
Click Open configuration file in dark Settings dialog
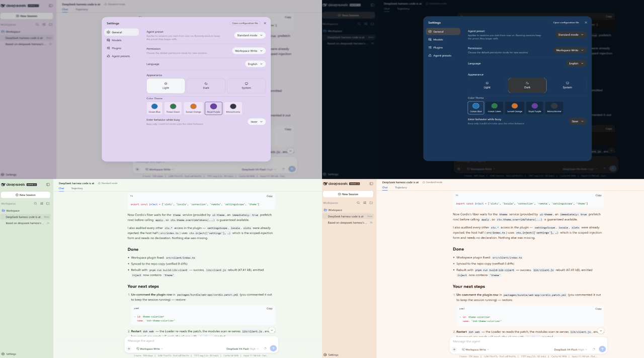(566, 23)
